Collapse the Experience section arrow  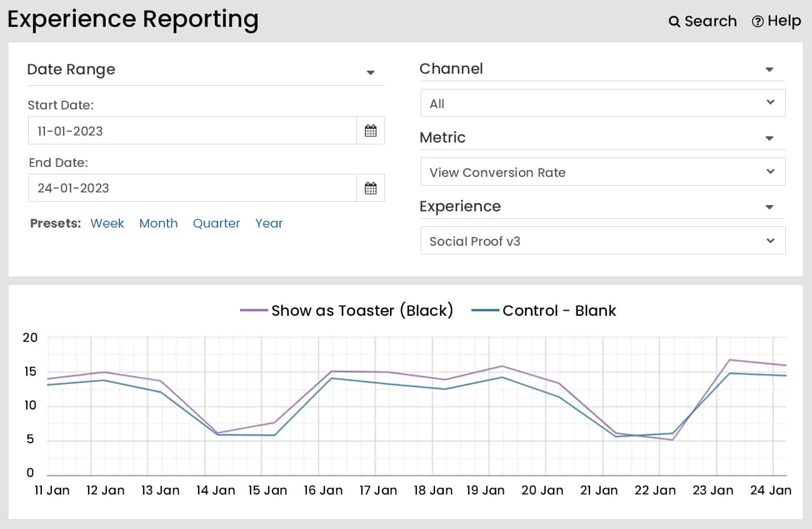point(769,207)
